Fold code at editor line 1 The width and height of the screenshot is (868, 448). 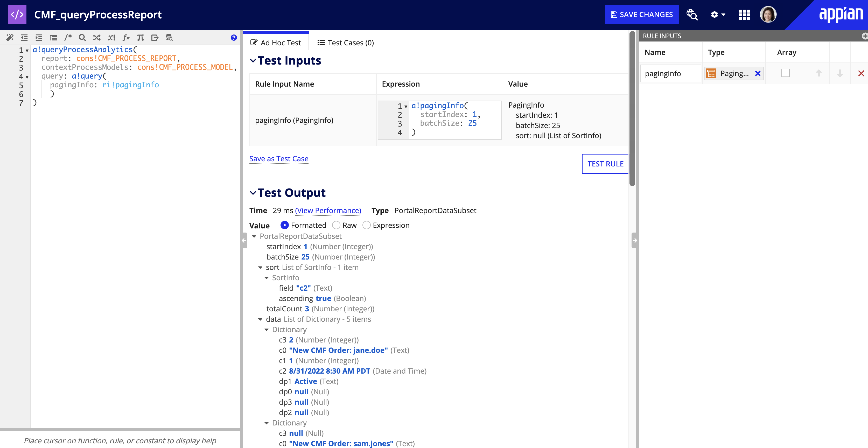click(x=27, y=51)
